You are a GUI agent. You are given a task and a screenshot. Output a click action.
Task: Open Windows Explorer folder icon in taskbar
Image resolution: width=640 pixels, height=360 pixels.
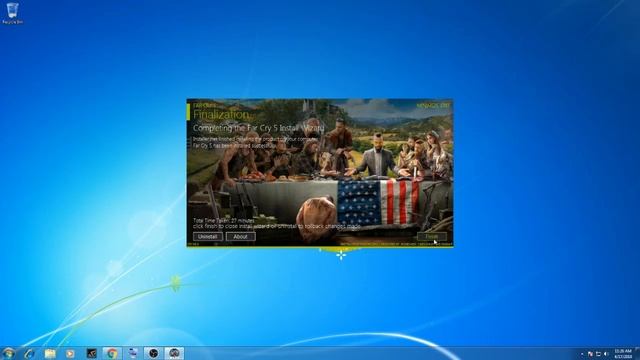50,353
